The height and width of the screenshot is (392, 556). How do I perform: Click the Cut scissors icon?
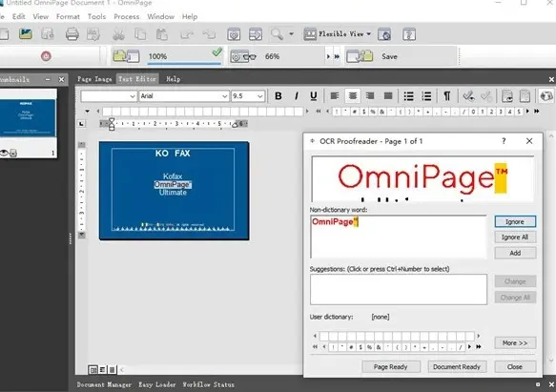[x=118, y=34]
